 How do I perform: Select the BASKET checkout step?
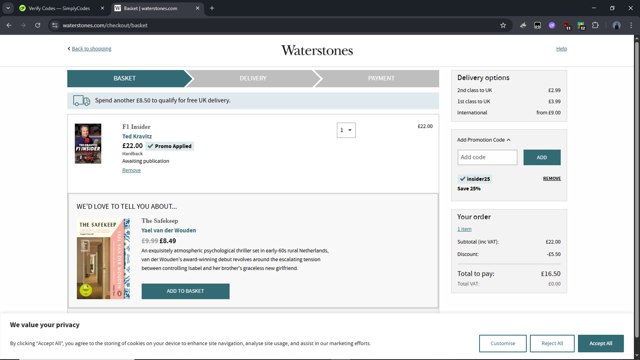pyautogui.click(x=125, y=78)
